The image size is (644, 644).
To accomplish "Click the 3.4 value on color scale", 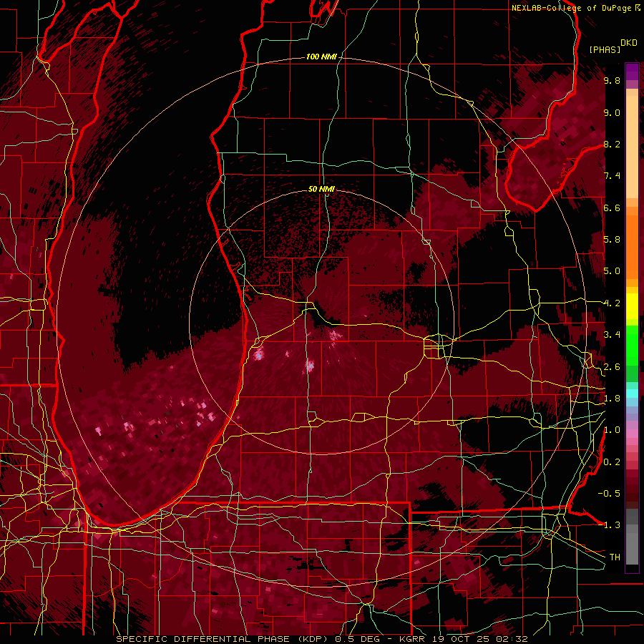I will tap(612, 335).
